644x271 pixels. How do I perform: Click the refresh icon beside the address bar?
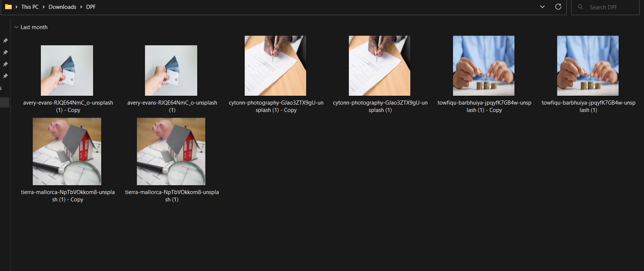click(x=558, y=7)
